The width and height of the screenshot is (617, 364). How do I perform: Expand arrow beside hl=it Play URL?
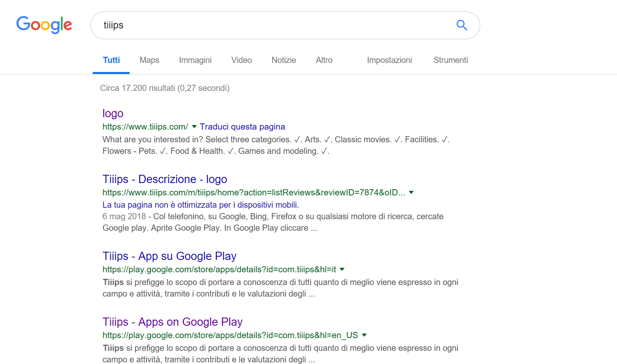pyautogui.click(x=342, y=269)
